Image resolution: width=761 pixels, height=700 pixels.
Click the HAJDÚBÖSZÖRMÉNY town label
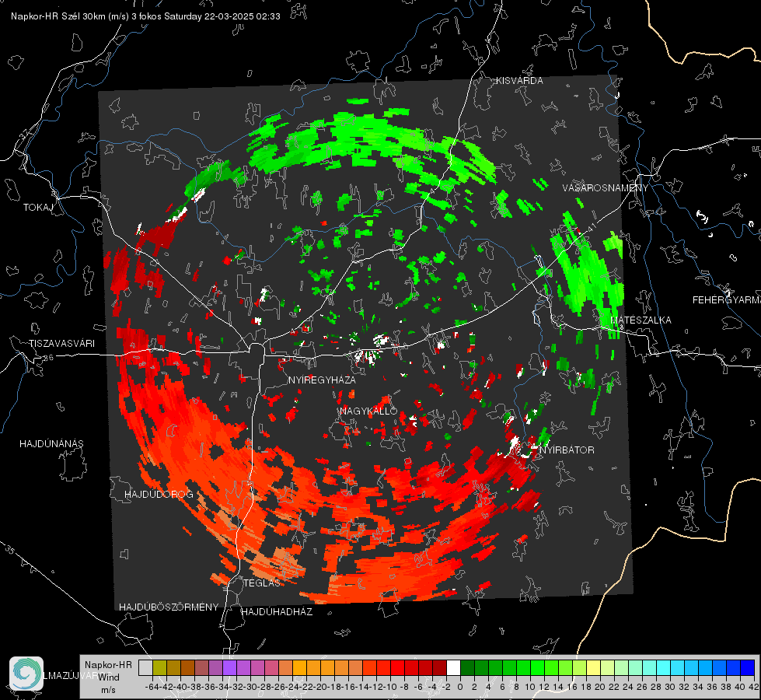tap(169, 607)
